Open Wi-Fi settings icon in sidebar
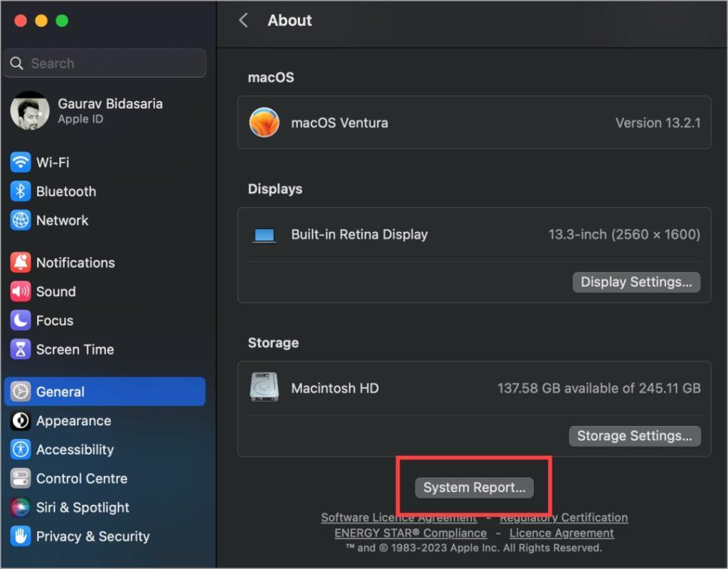Image resolution: width=728 pixels, height=569 pixels. click(x=21, y=162)
